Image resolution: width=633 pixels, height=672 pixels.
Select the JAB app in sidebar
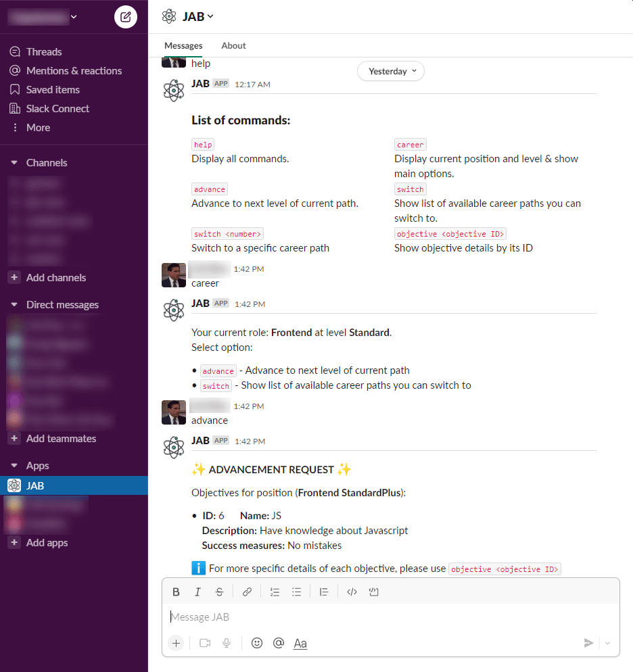pyautogui.click(x=74, y=485)
